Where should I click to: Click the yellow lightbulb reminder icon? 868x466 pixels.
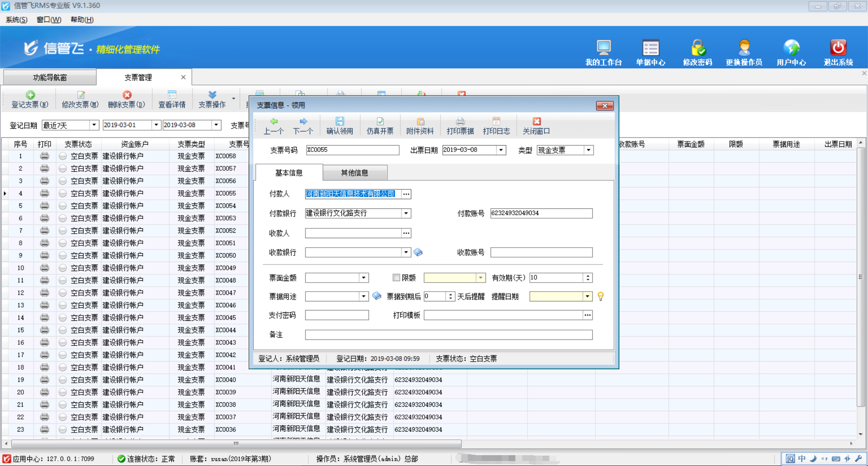click(600, 297)
